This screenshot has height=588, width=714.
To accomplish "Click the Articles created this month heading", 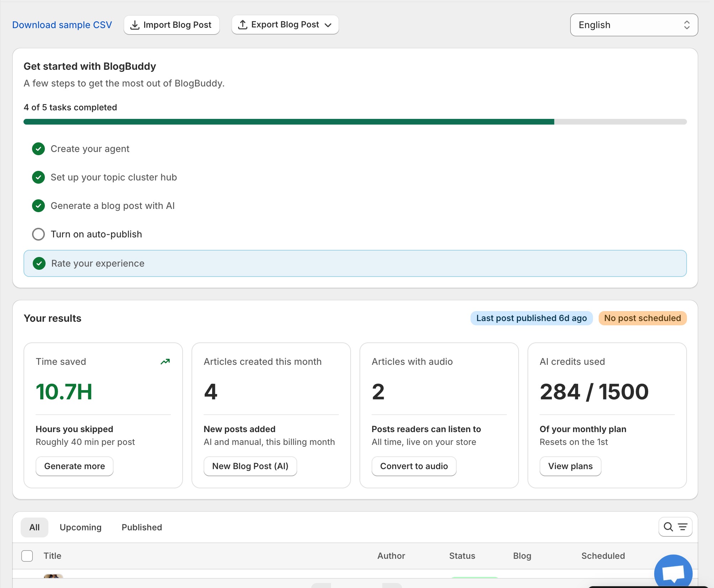I will tap(263, 362).
